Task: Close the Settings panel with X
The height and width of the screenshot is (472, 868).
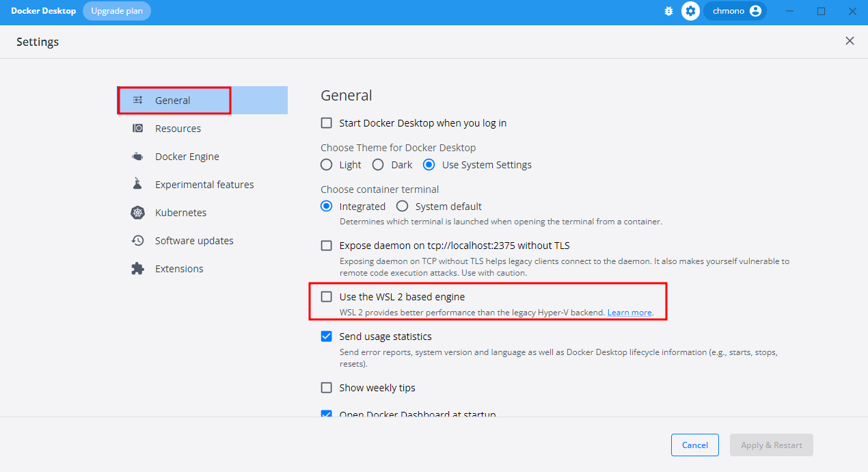Action: (850, 41)
